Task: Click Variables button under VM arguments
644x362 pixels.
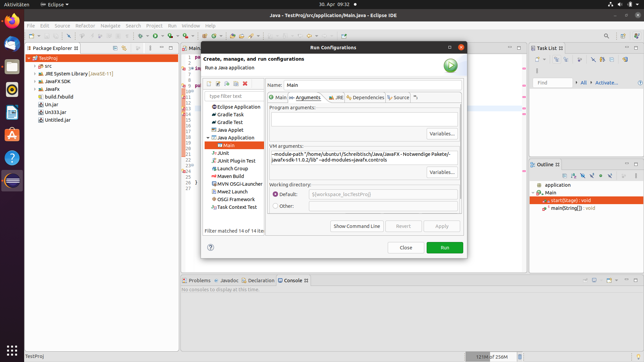Action: tap(442, 172)
